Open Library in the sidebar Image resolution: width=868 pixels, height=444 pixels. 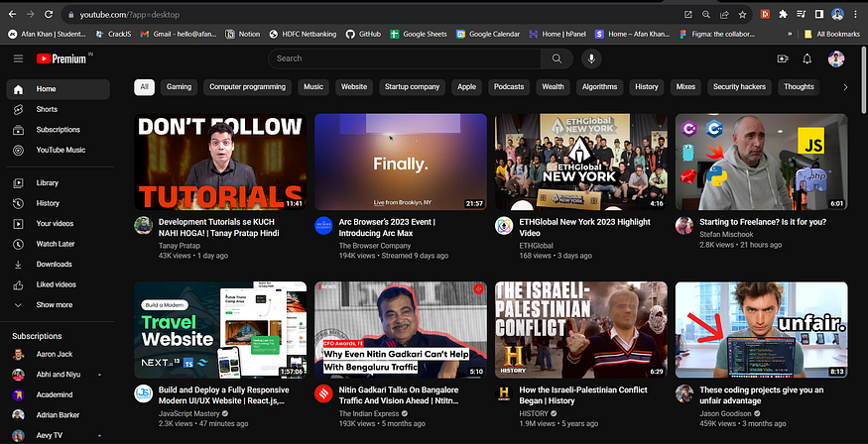click(x=59, y=183)
